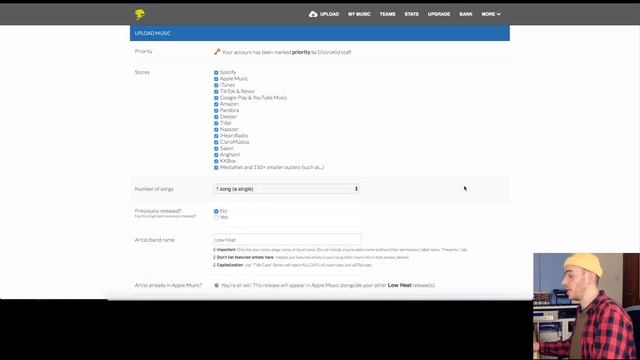Click the webcam video overlay thumbnail
640x360 pixels.
coord(586,306)
